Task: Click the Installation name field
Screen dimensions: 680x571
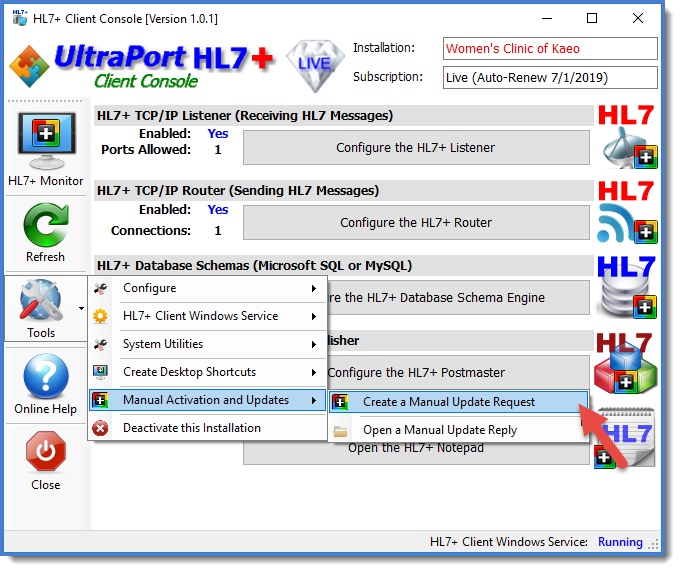Action: click(x=550, y=49)
